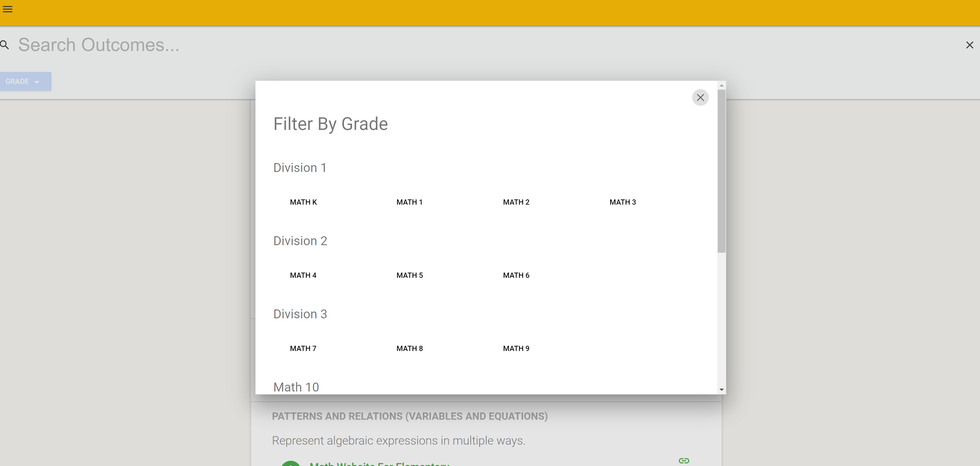
Task: Filter outcomes by MATH 5
Action: click(x=409, y=275)
